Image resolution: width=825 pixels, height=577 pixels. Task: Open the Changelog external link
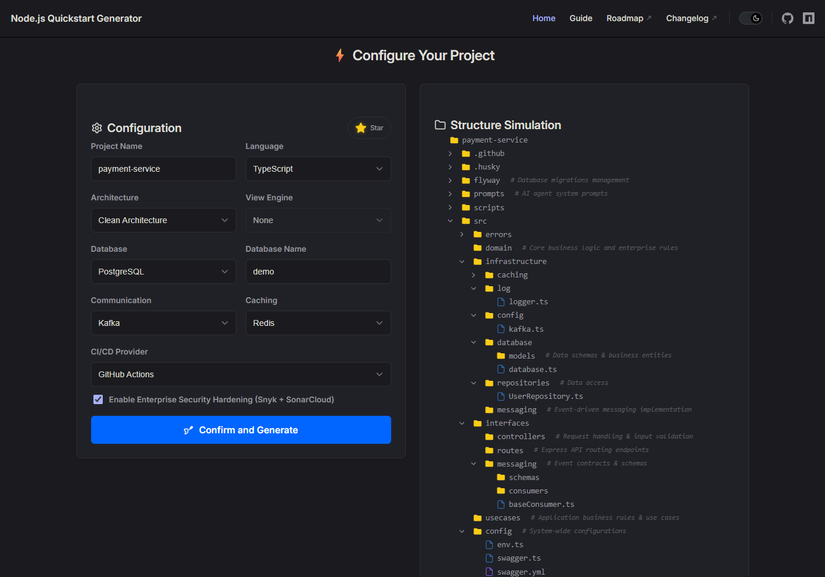coord(691,18)
